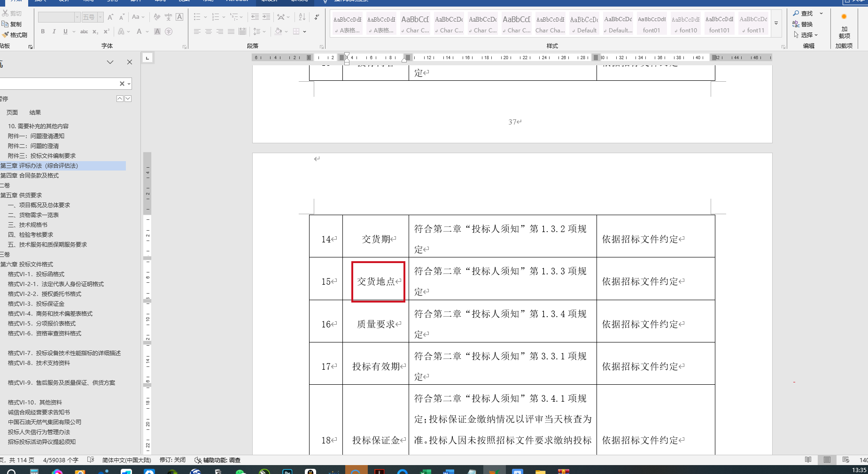Center align text
Viewport: 868px width, 474px height.
coord(209,31)
